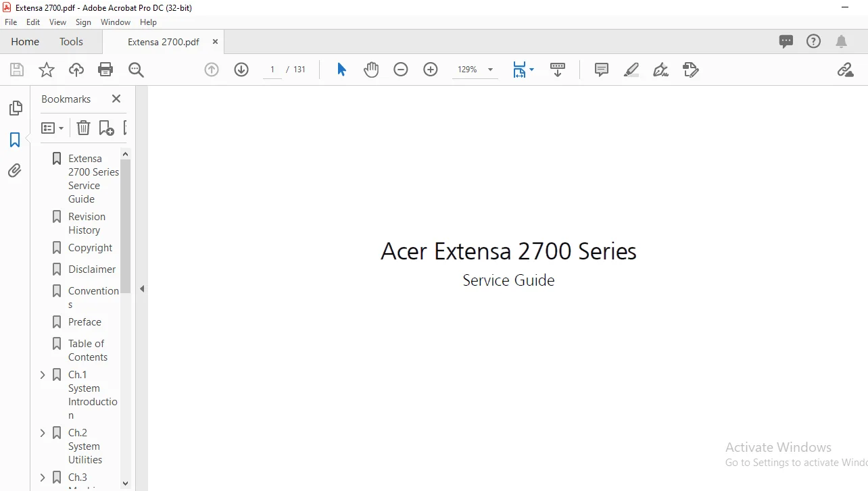
Task: Go to the Copyright bookmark
Action: point(90,248)
